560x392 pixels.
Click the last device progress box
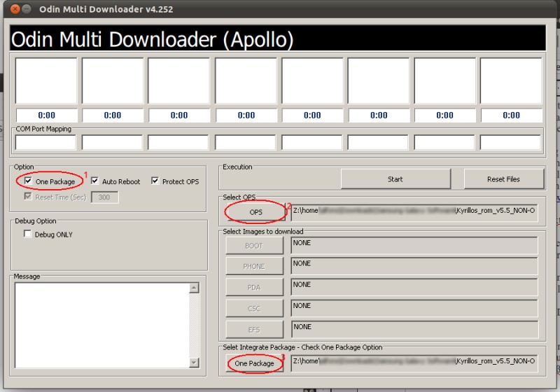pyautogui.click(x=511, y=81)
